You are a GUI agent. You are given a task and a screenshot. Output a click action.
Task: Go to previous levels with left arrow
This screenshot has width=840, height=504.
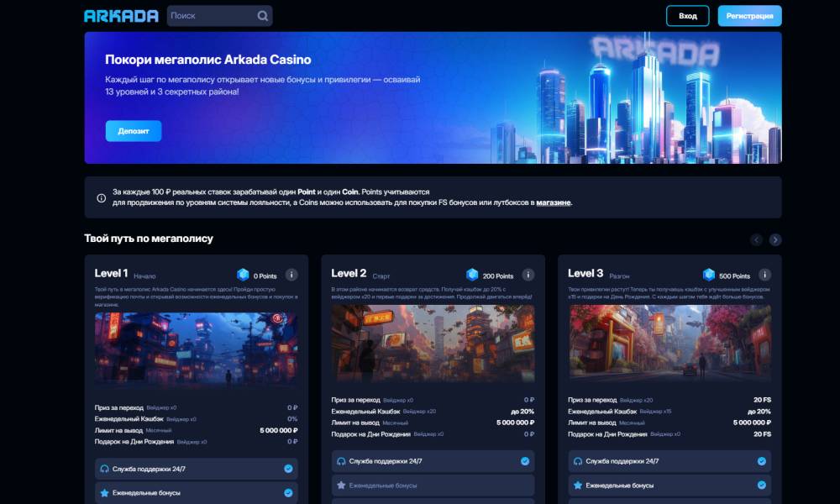tap(757, 239)
